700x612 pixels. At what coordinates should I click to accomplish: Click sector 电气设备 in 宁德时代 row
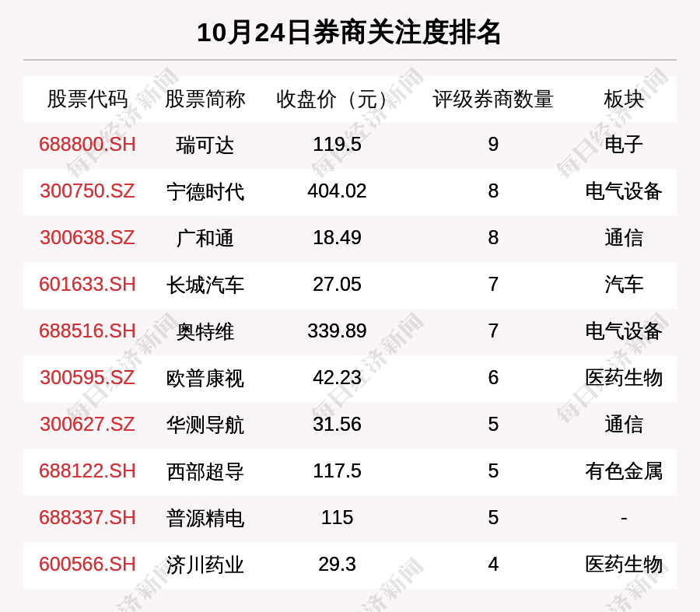(624, 191)
